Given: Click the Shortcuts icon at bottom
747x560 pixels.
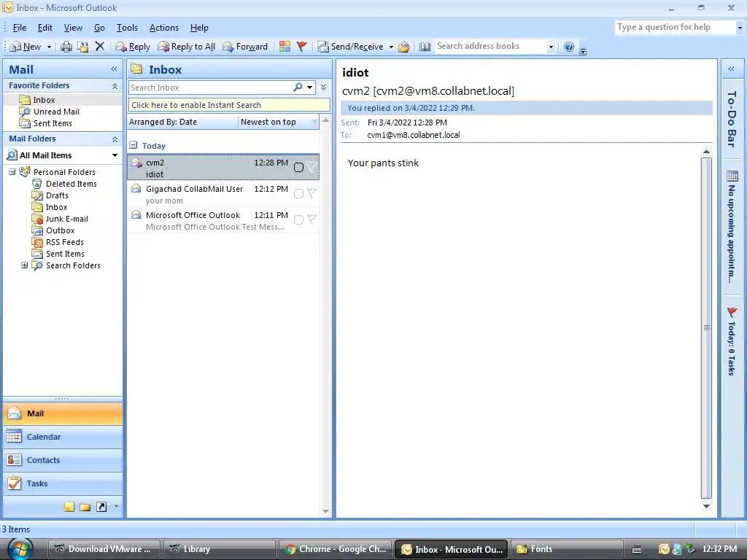Looking at the screenshot, I should coord(101,507).
